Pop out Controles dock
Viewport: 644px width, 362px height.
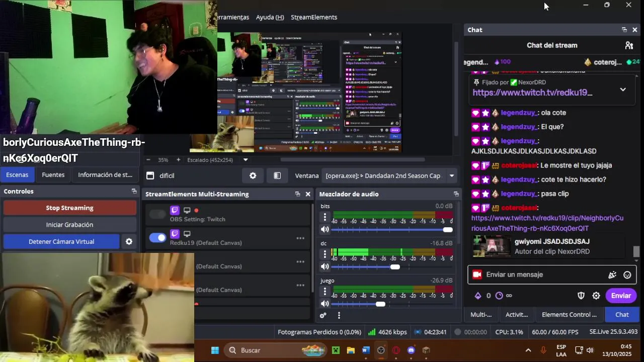coord(134,191)
